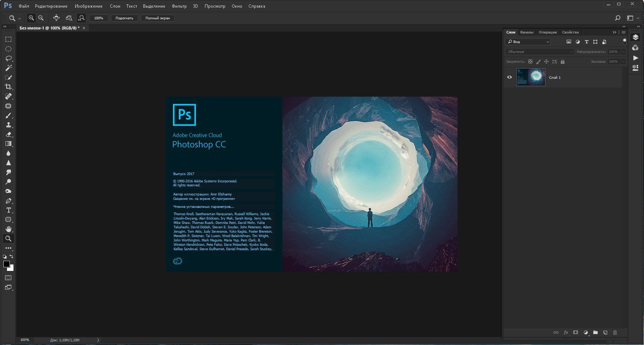Open the Справка menu
Viewport: 644px width, 345px height.
257,6
